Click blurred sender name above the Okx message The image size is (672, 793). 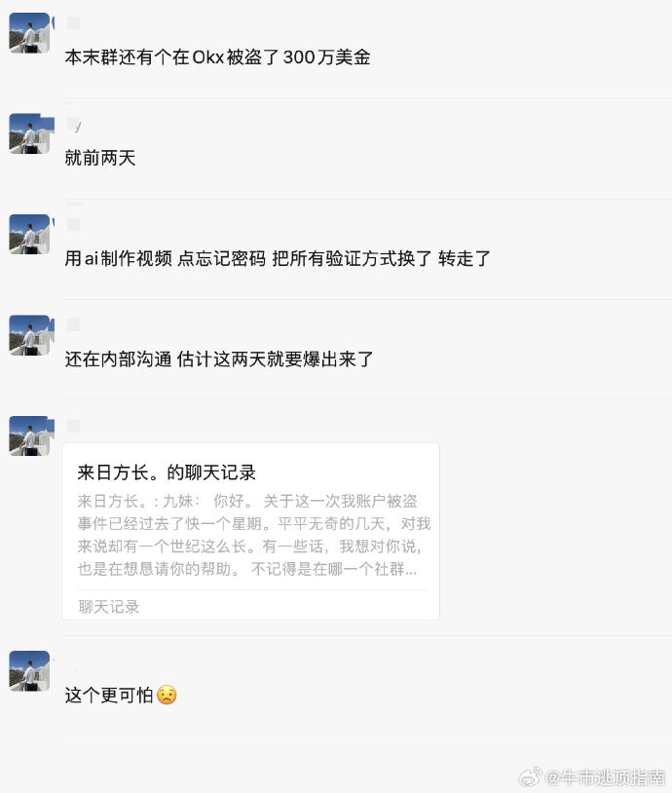coord(73,23)
